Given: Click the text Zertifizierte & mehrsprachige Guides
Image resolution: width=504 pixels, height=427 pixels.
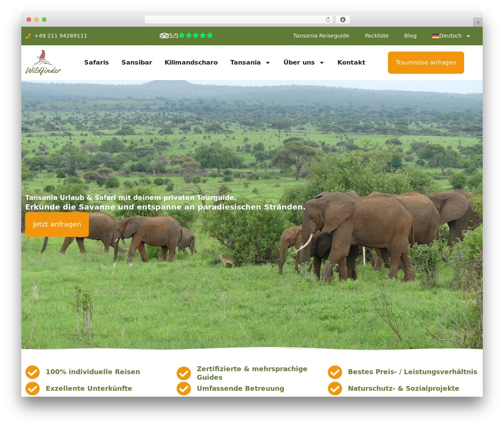Looking at the screenshot, I should coord(252,373).
